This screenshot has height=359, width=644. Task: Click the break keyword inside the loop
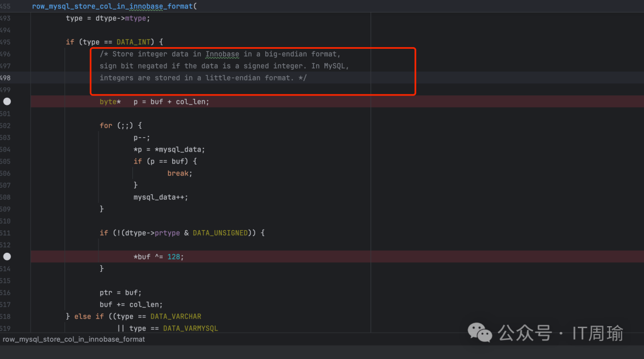[x=178, y=173]
